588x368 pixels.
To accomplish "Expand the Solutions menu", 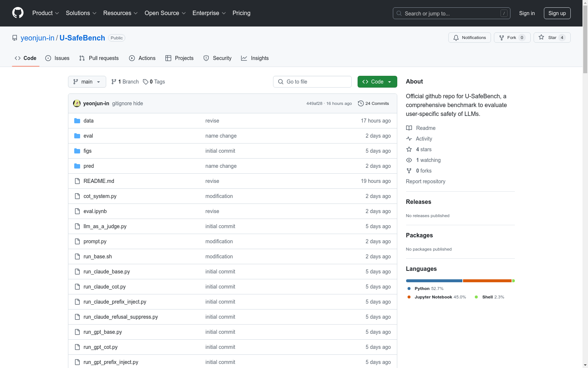I will [x=81, y=13].
